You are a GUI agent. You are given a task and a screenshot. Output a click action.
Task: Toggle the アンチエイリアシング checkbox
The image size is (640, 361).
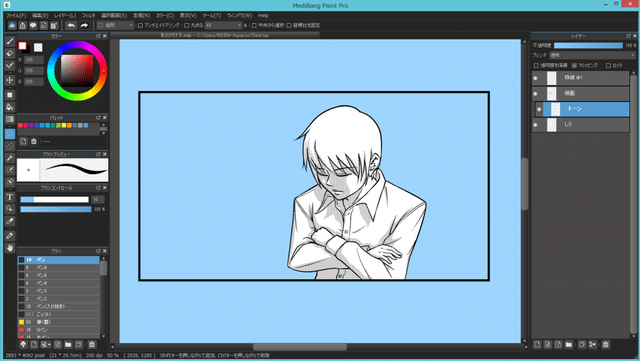(x=141, y=25)
